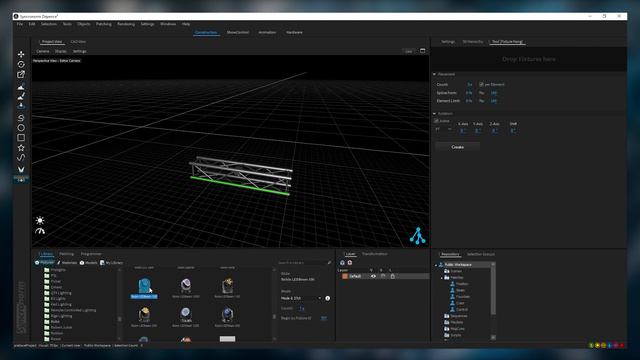The image size is (640, 360).
Task: Click the Color palette icon in repository
Action: click(452, 303)
